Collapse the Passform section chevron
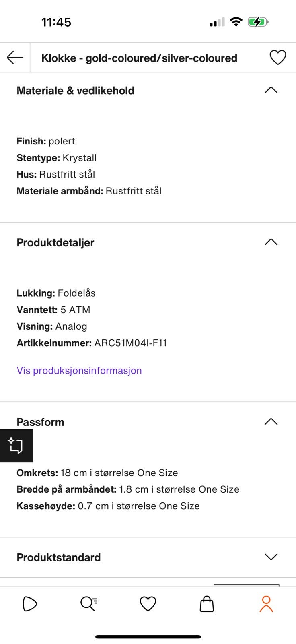Screen dimensions: 296x644 271,421
